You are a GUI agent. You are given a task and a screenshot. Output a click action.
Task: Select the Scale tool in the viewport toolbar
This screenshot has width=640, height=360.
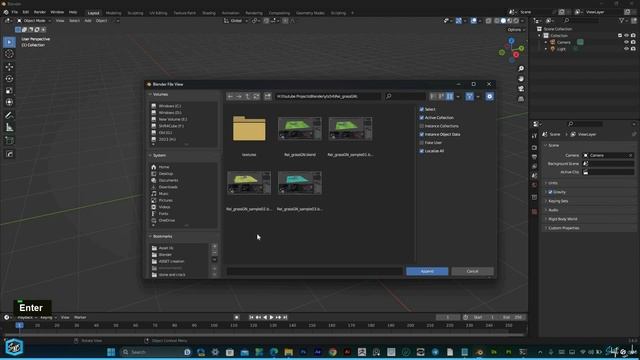tap(9, 91)
